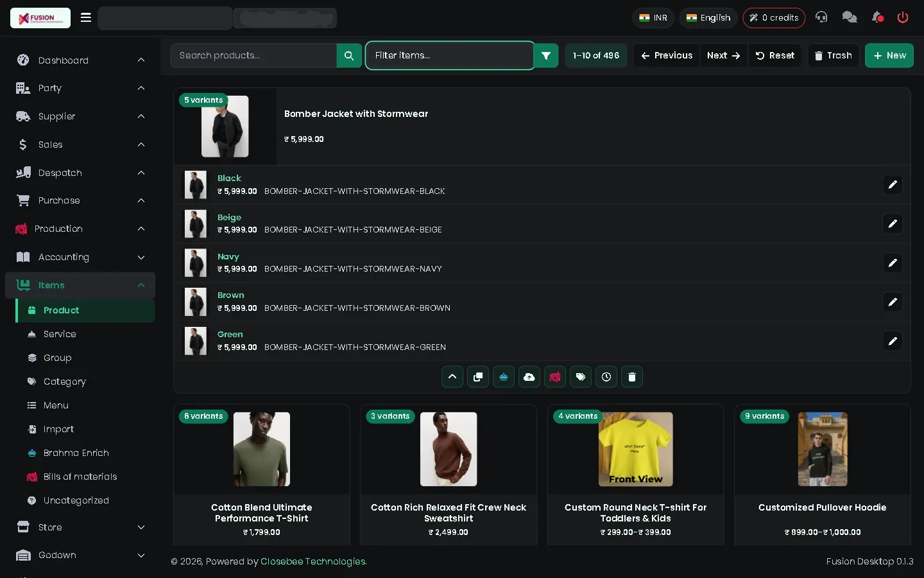924x578 pixels.
Task: Focus the Search products field
Action: pyautogui.click(x=253, y=56)
